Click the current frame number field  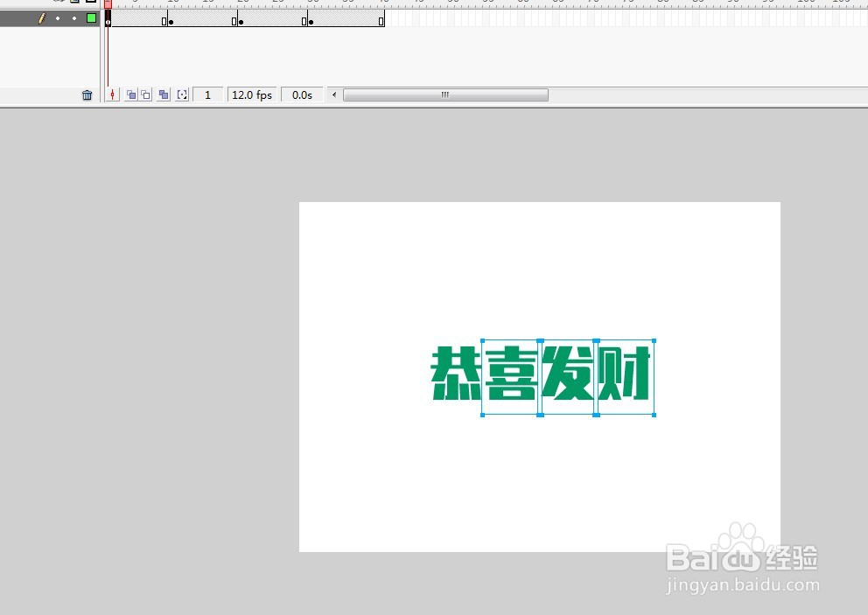[x=207, y=94]
